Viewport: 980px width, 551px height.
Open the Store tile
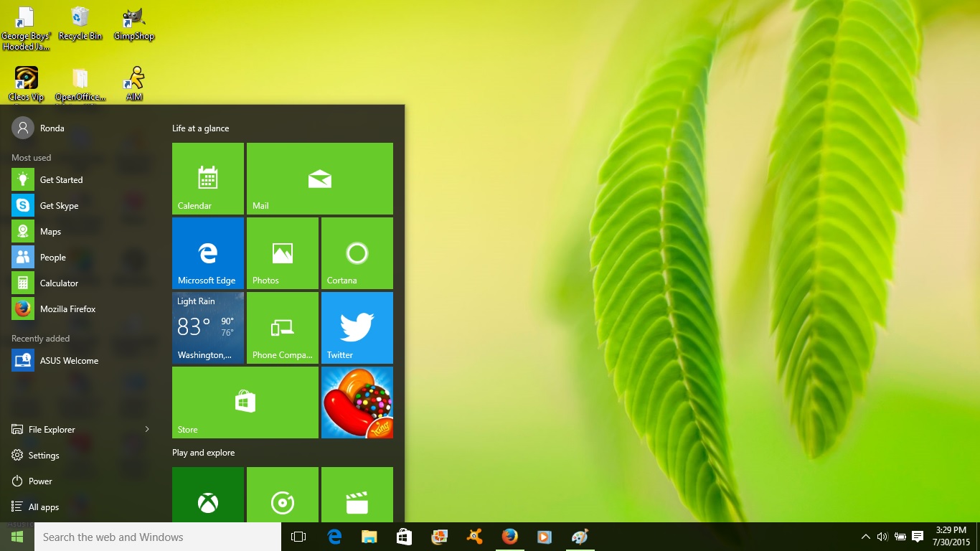tap(245, 402)
